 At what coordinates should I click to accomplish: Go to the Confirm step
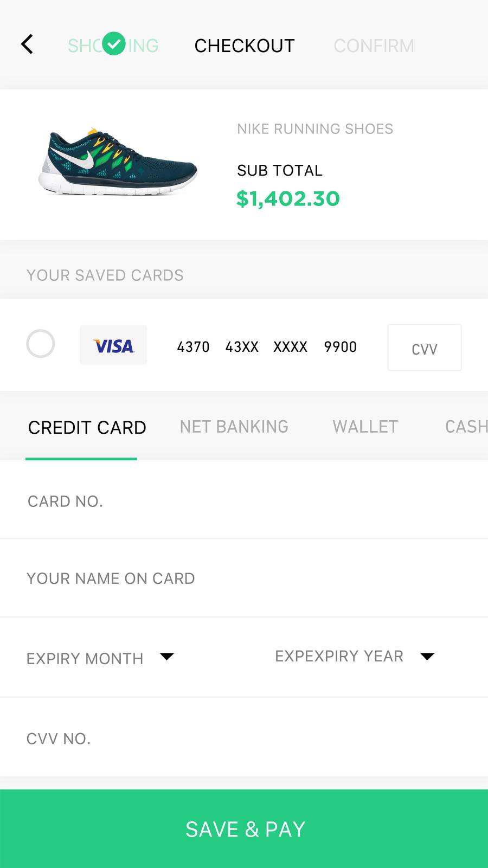point(374,46)
